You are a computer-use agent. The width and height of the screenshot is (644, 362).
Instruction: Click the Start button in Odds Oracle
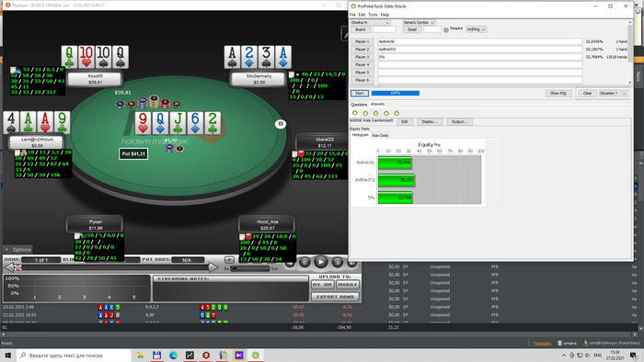click(x=360, y=94)
